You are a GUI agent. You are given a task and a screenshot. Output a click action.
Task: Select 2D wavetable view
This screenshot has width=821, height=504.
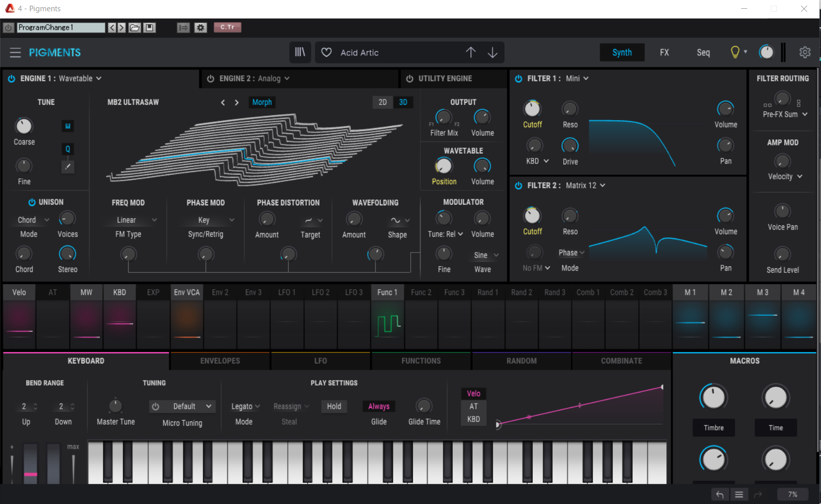[x=383, y=102]
